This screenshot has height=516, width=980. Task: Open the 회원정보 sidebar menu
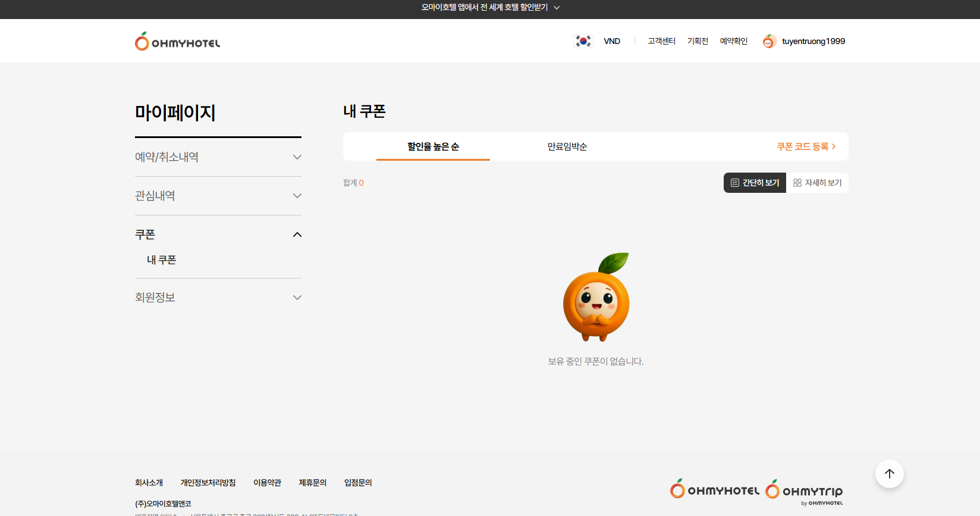coord(218,298)
